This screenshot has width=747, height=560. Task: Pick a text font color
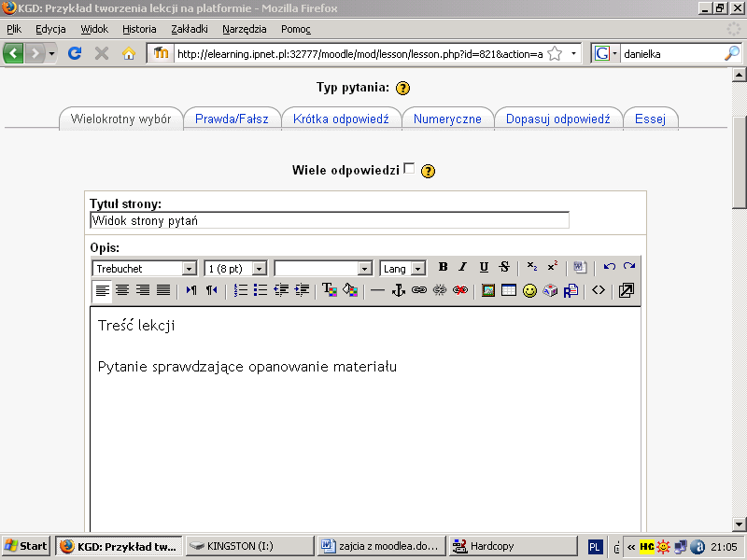tap(330, 290)
